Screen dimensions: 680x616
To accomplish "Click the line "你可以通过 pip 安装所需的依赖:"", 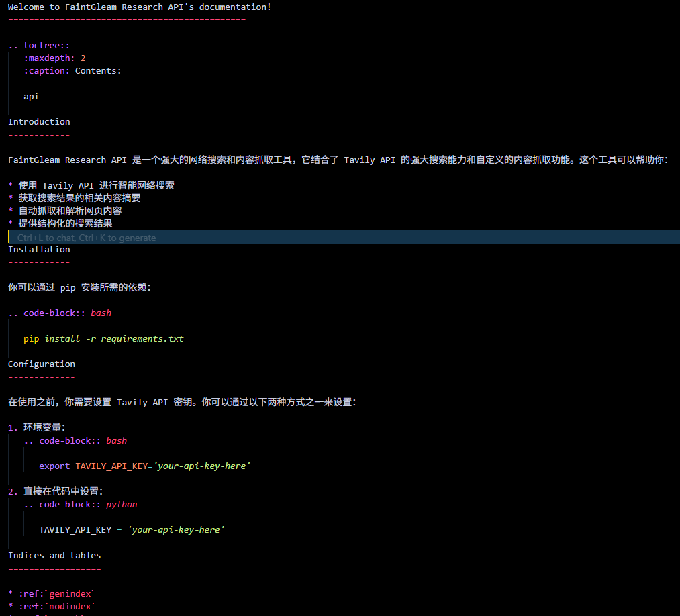I will (79, 287).
